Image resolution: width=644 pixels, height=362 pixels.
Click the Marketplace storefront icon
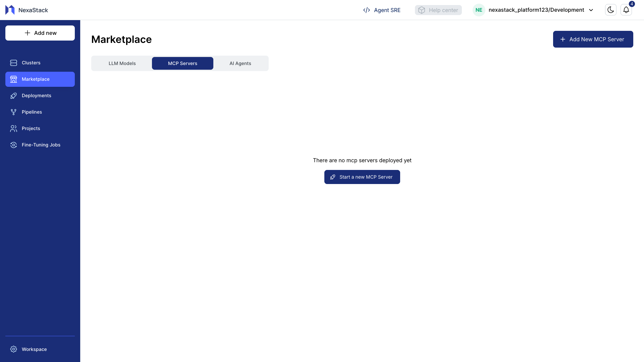(x=13, y=79)
